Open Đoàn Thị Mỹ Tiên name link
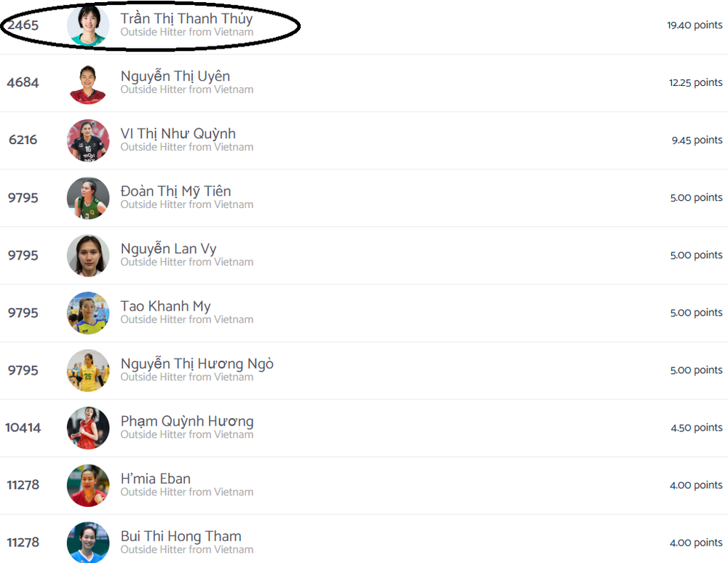 tap(176, 191)
